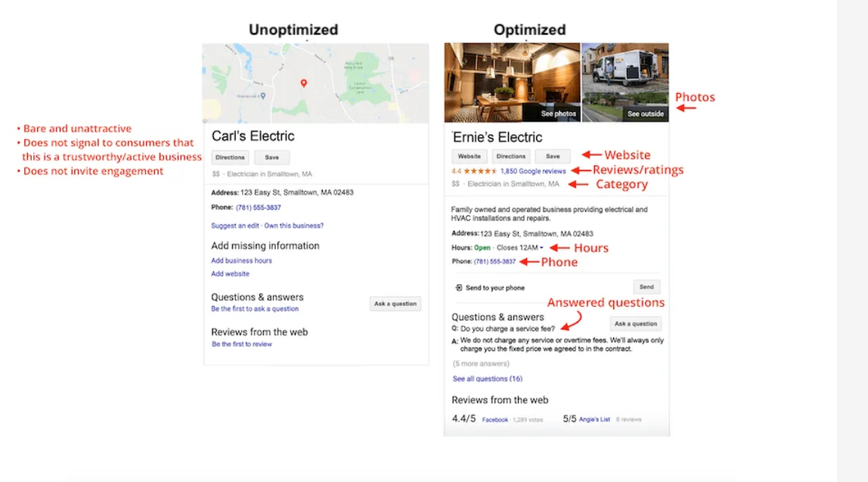Click Own this business link
This screenshot has width=868, height=482.
[294, 226]
